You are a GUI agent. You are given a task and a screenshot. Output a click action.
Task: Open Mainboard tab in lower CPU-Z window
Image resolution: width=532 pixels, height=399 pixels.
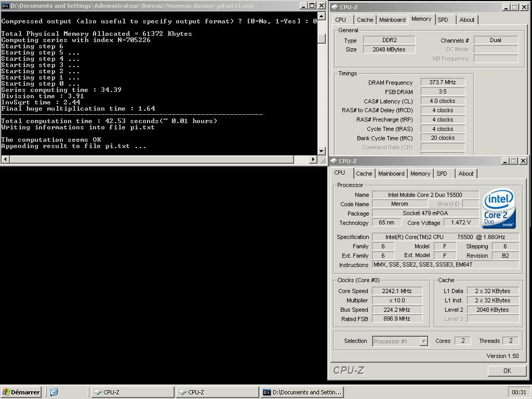click(x=391, y=174)
